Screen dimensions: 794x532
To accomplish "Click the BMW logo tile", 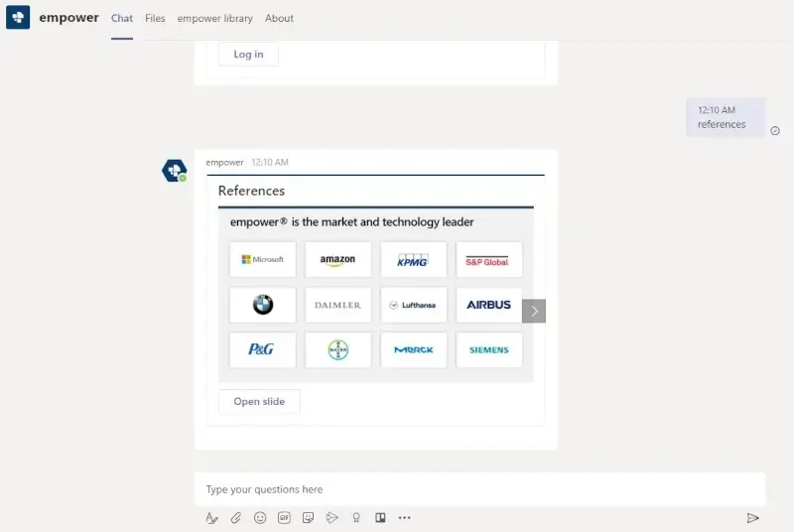I will 262,305.
